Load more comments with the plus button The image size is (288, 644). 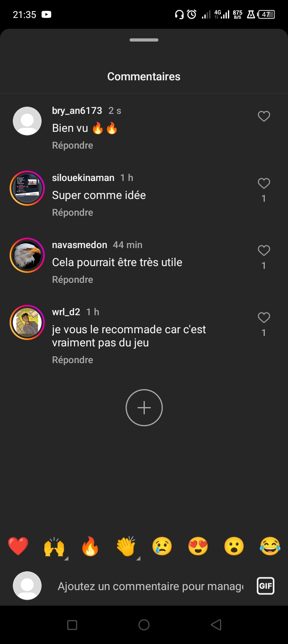pos(144,407)
